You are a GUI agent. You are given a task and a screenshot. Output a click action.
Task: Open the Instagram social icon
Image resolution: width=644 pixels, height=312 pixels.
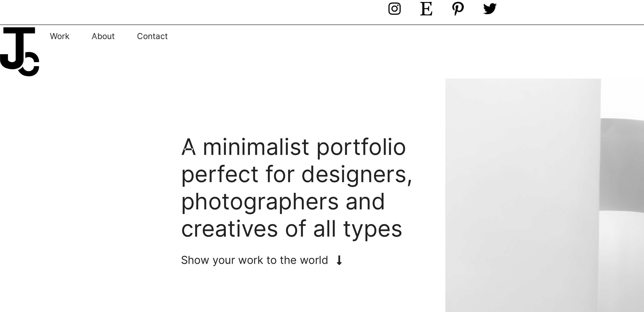coord(395,9)
